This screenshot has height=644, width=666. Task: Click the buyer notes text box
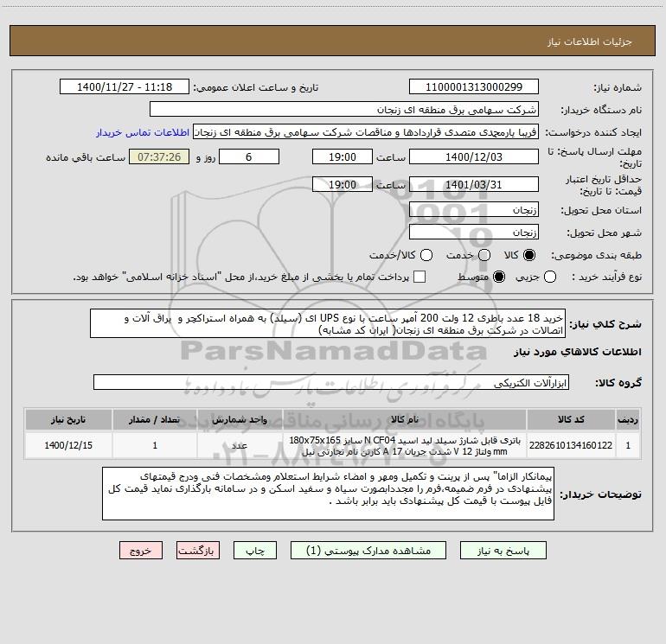point(328,494)
